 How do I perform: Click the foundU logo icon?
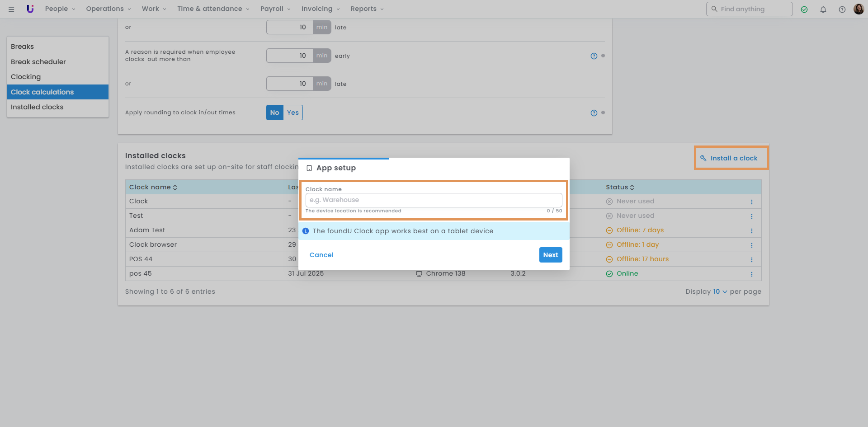(x=30, y=9)
